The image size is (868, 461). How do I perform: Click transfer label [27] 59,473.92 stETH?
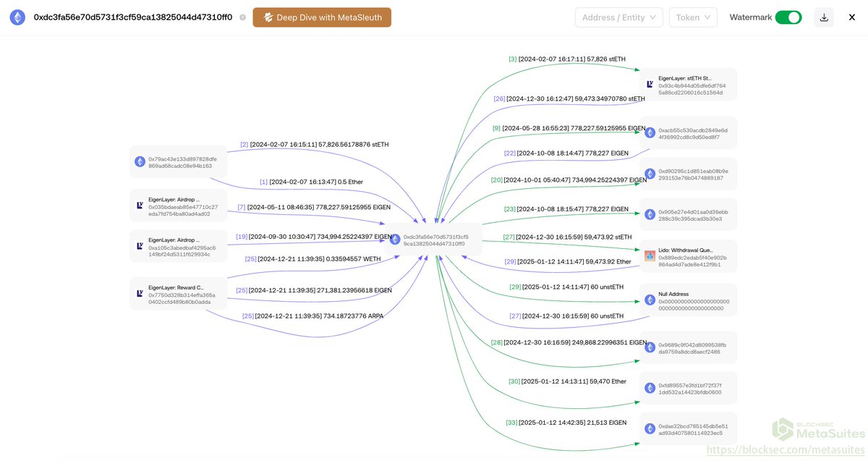567,237
